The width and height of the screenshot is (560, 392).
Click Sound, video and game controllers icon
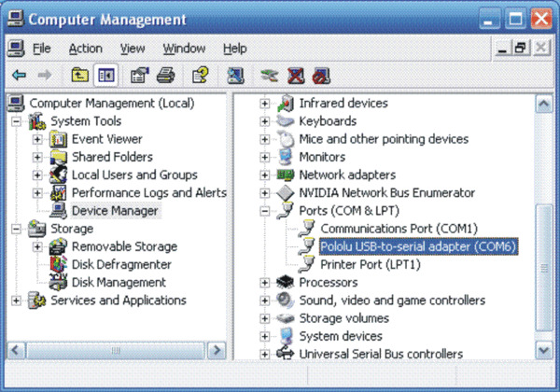(286, 301)
